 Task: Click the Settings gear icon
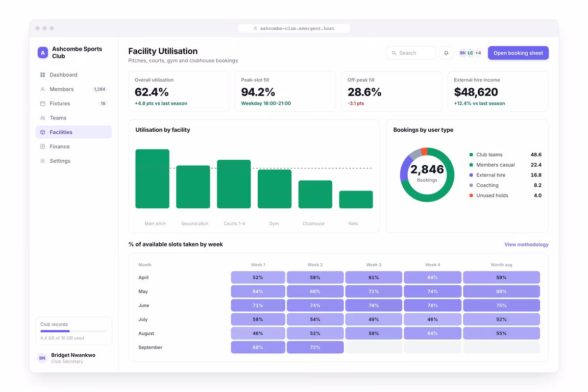tap(43, 161)
